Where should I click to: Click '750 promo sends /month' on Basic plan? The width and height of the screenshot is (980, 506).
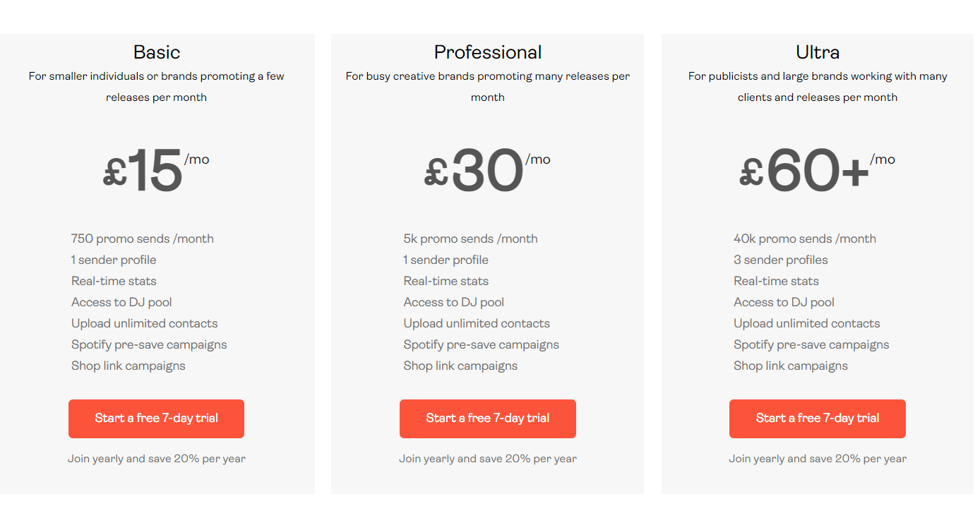pos(142,239)
